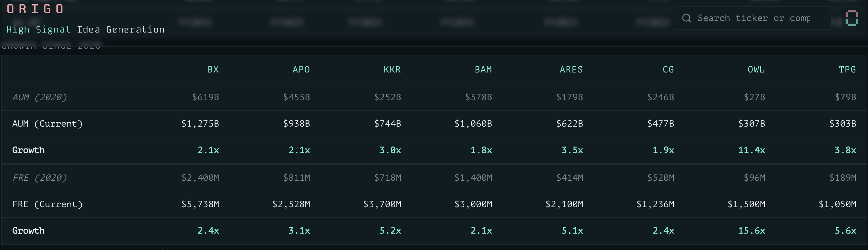Click the KKR column header
This screenshot has height=250, width=868.
[392, 70]
